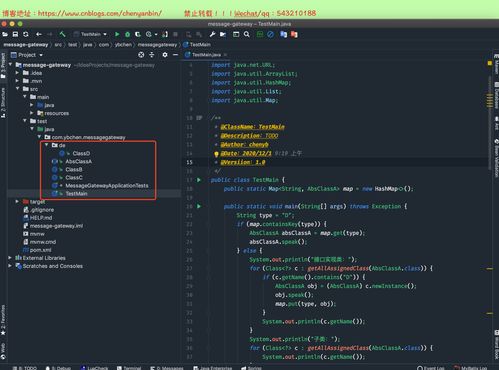Select pom.xml in the project tree

[x=40, y=250]
